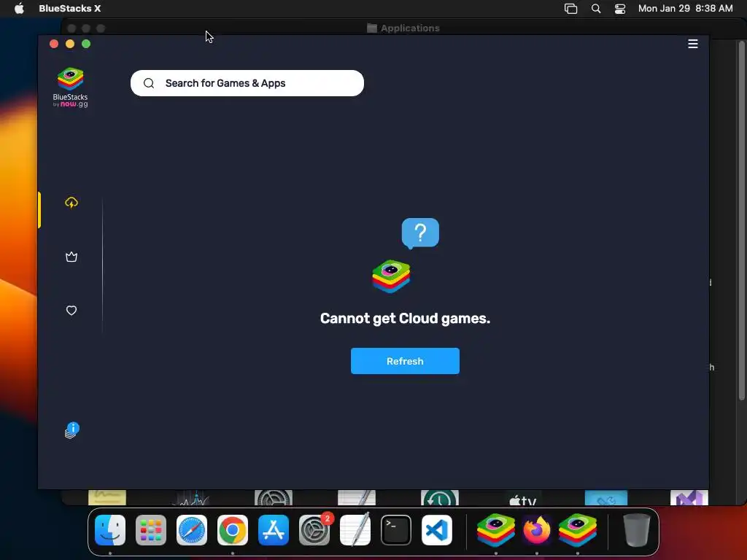Click the info layers icon in sidebar
Screen dimensions: 747x560
tap(72, 430)
